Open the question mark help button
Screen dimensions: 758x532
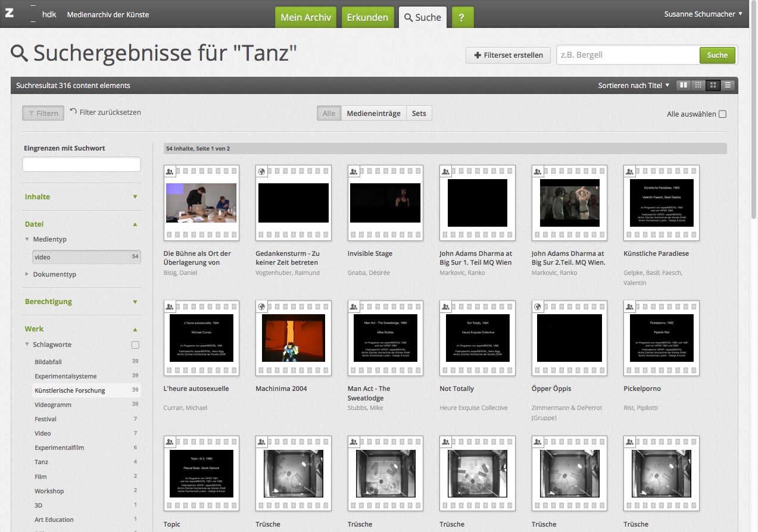pos(463,17)
